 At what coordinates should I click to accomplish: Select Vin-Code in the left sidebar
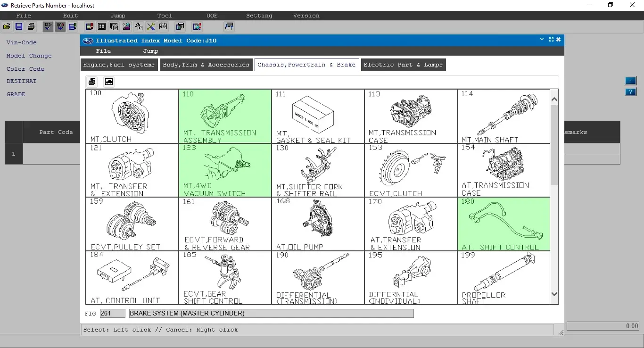21,42
